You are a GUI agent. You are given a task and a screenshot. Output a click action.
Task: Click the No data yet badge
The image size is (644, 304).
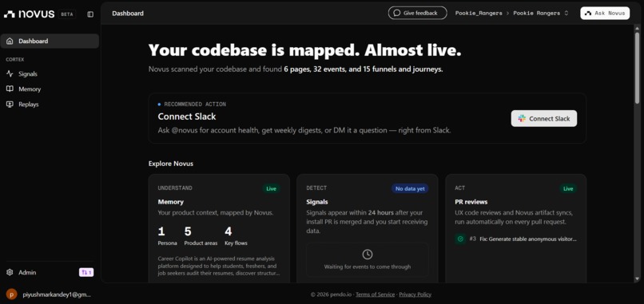tap(410, 189)
